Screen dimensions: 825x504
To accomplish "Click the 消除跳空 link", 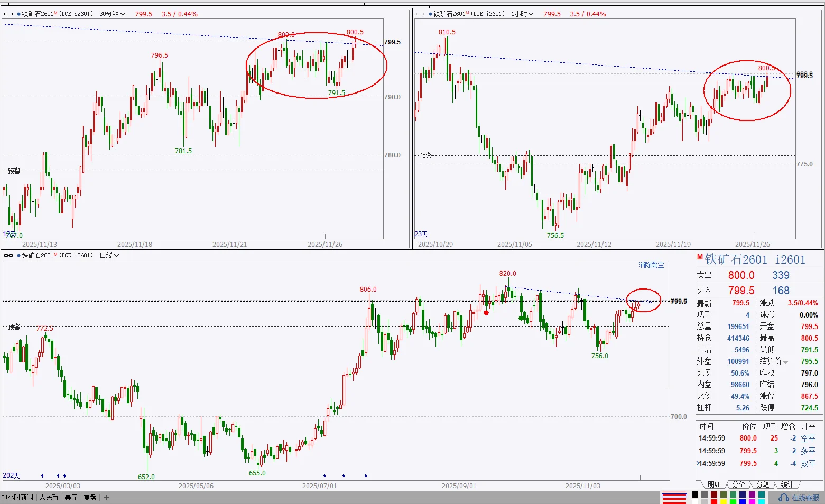I will (x=651, y=265).
